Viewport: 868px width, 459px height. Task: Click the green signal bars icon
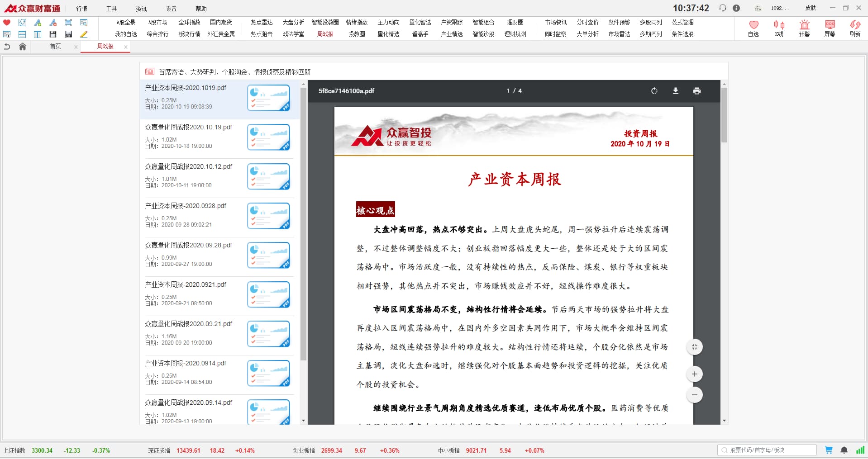click(860, 450)
